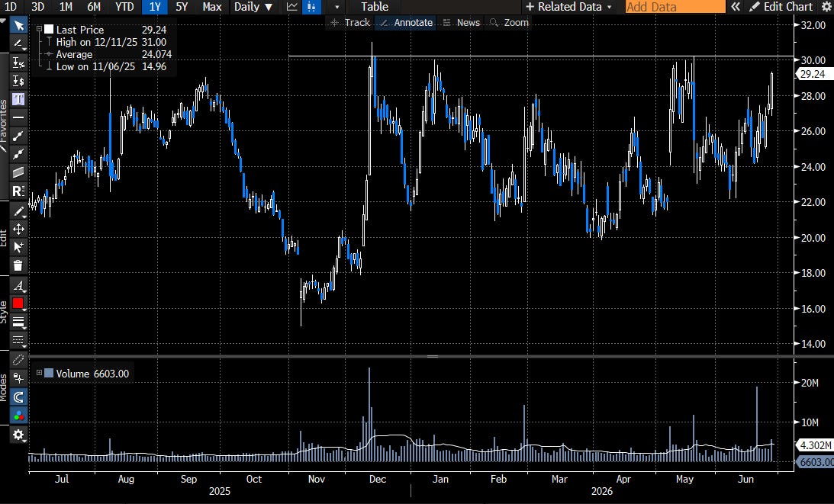834x504 pixels.
Task: Open the Daily periodicity dropdown
Action: (x=253, y=7)
